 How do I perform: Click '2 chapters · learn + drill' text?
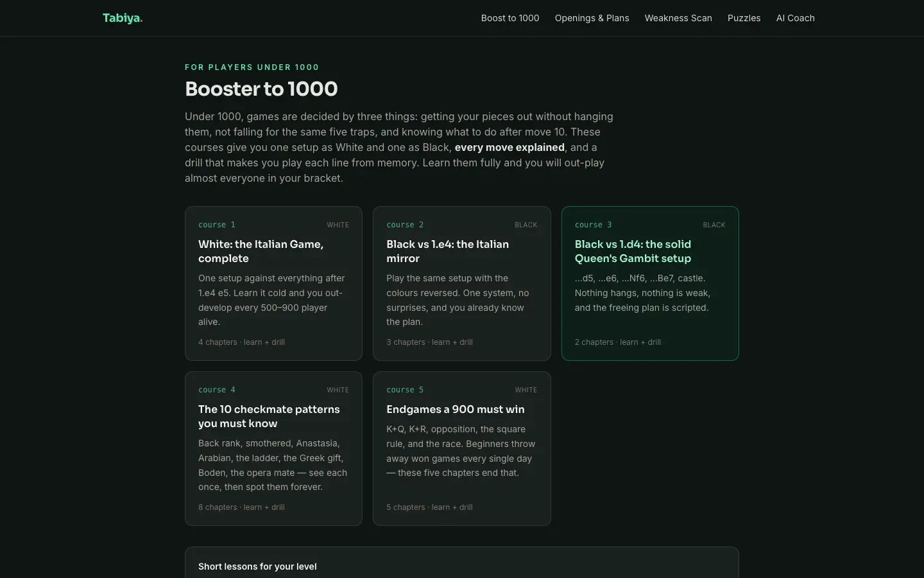pos(618,342)
